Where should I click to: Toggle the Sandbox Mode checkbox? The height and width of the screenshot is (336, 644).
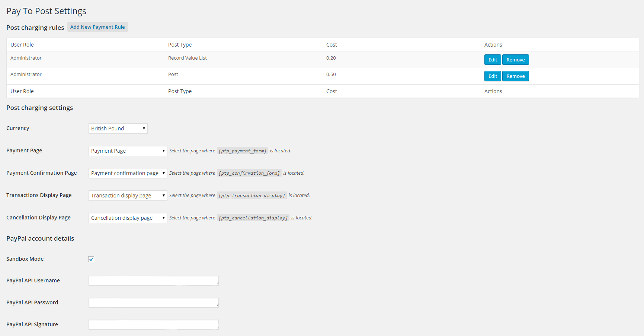click(91, 259)
